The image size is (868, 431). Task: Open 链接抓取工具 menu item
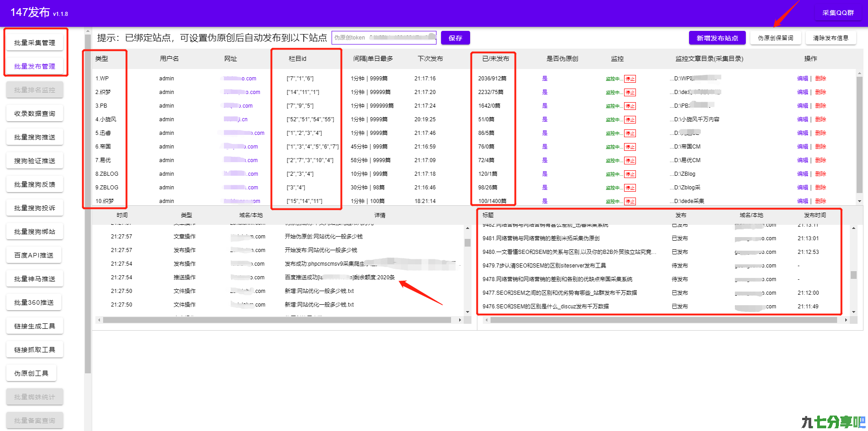coord(35,350)
